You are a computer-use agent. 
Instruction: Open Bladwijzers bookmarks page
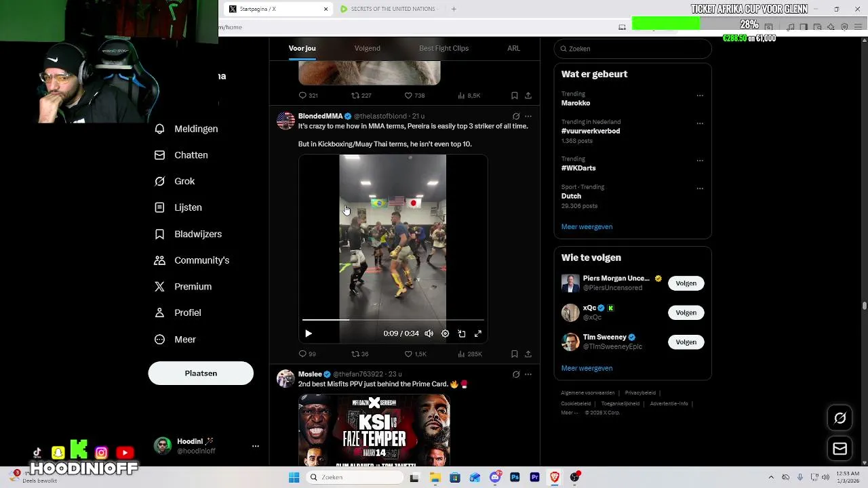click(189, 234)
